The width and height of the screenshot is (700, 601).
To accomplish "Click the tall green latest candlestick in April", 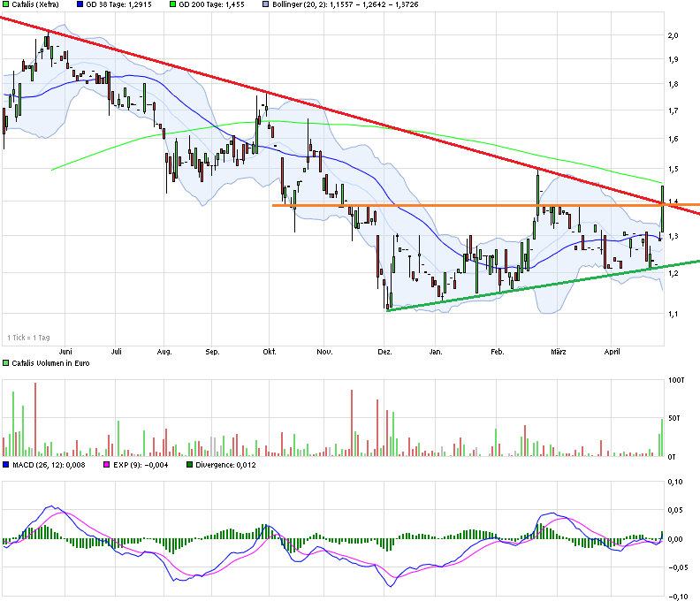I will click(662, 209).
